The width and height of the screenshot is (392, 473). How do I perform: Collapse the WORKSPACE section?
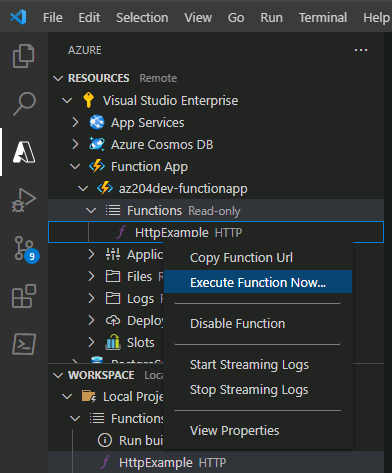click(58, 375)
